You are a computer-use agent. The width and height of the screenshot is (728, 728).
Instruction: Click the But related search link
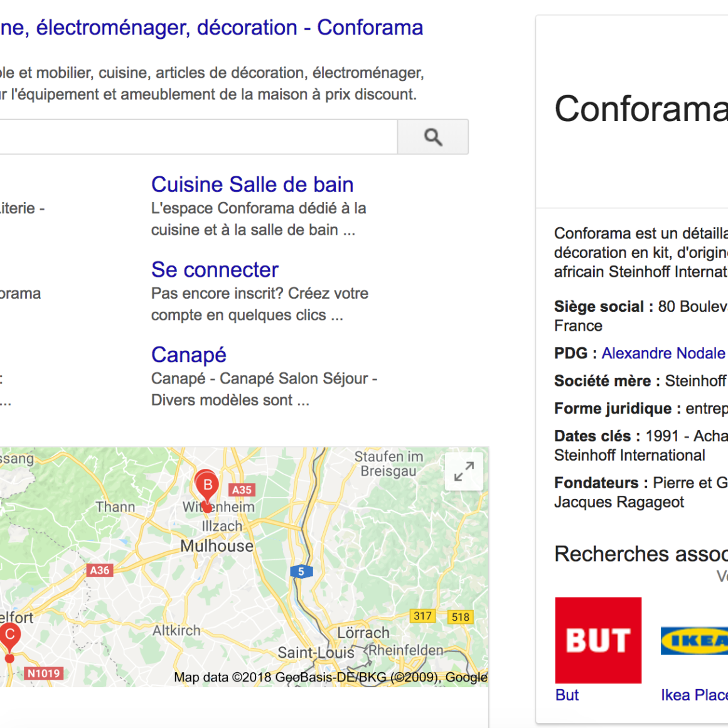pos(567,695)
